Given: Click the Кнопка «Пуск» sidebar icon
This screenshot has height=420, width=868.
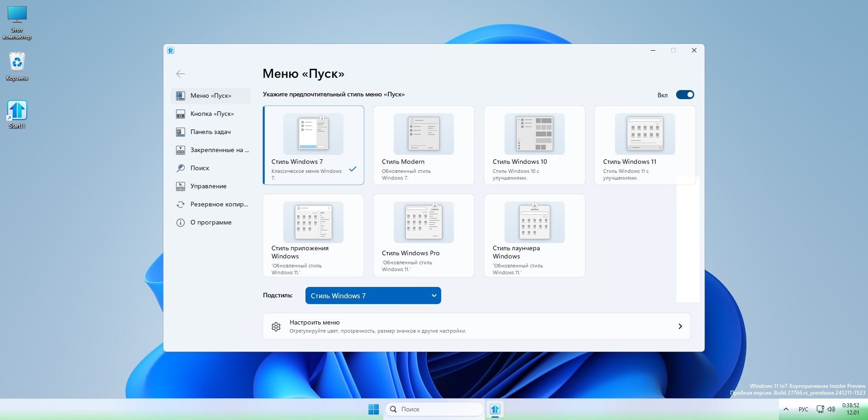Looking at the screenshot, I should (180, 114).
